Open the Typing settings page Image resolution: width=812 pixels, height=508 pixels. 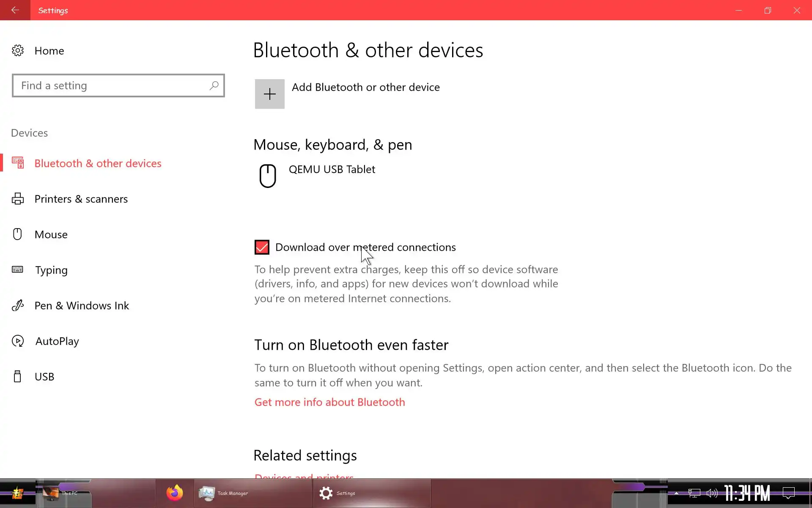[51, 270]
